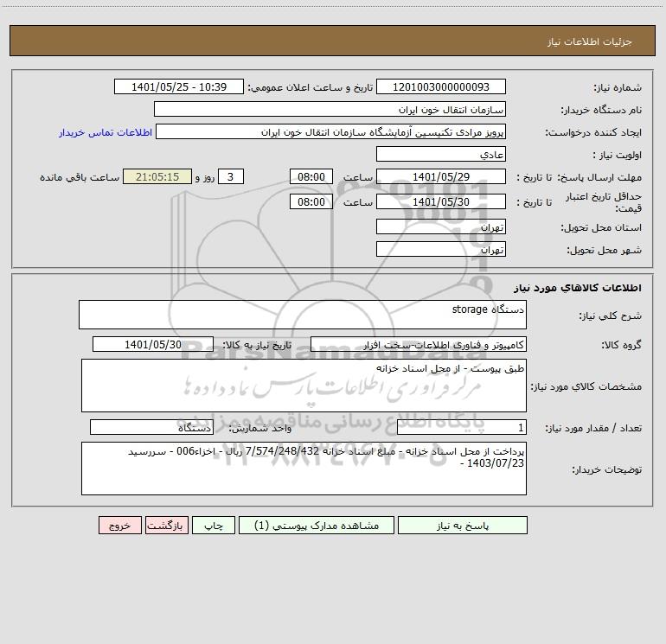The height and width of the screenshot is (644, 666).
Task: Click label 'استان محل تحویل:'
Action: pos(601,227)
